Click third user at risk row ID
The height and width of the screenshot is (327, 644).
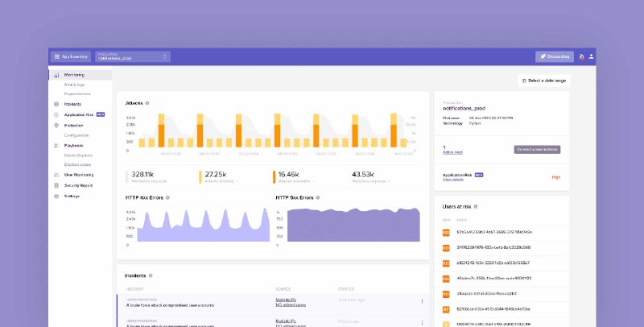pyautogui.click(x=493, y=263)
